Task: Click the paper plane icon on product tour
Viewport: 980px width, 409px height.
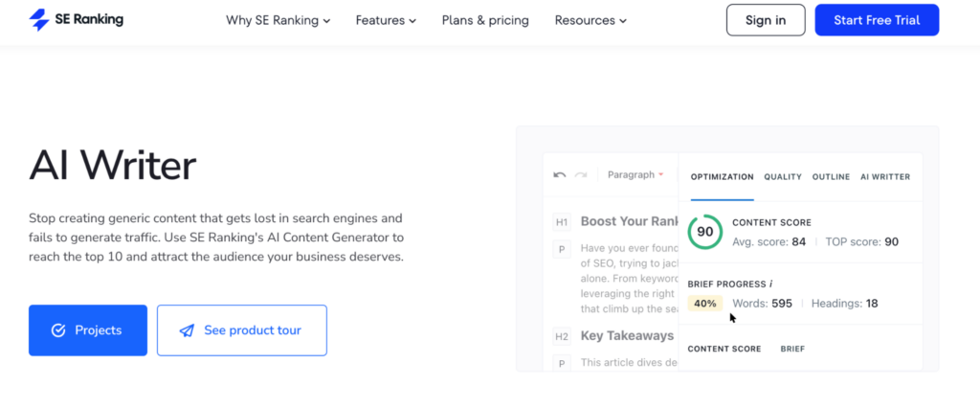Action: 187,330
